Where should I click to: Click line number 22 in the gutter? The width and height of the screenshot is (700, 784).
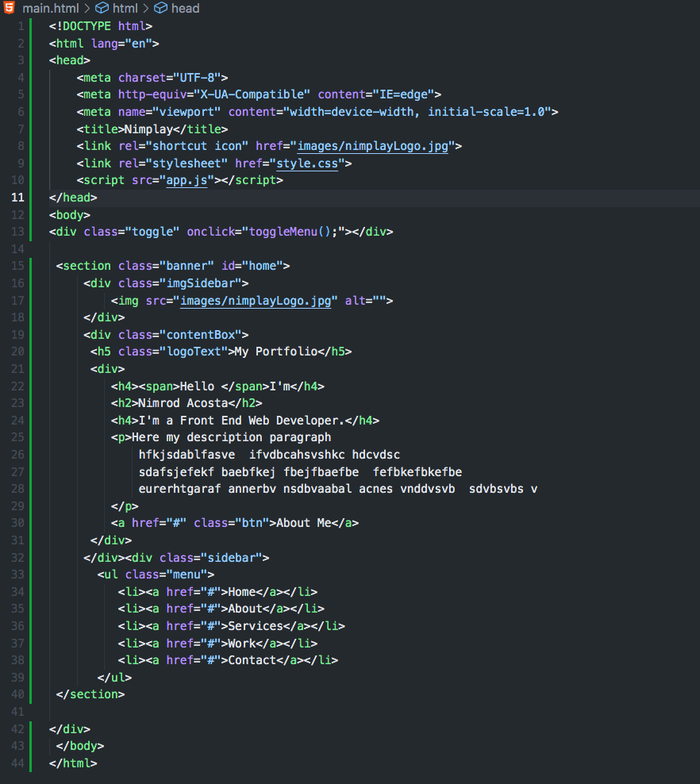[x=17, y=386]
